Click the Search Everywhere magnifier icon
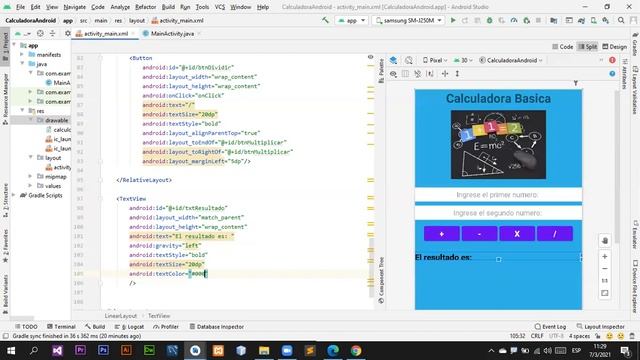Screen dimensions: 640x360 pos(621,20)
